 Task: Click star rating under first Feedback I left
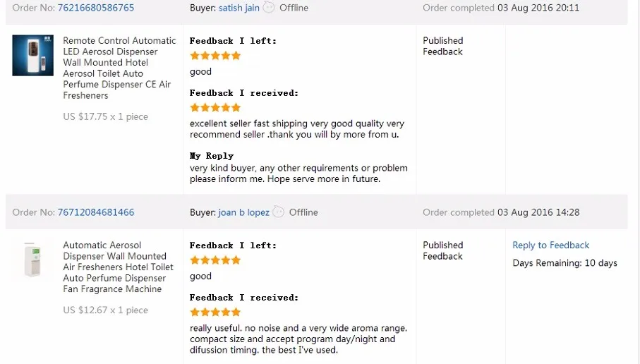click(x=215, y=56)
